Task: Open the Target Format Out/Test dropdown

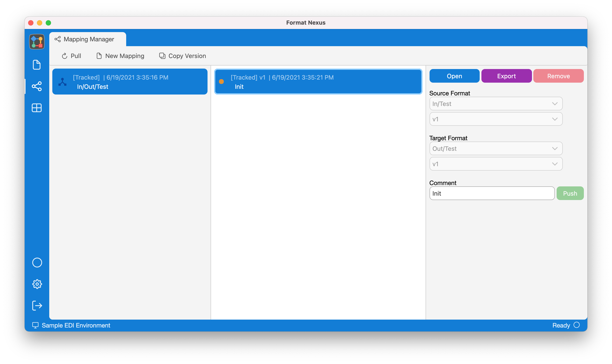Action: [496, 149]
